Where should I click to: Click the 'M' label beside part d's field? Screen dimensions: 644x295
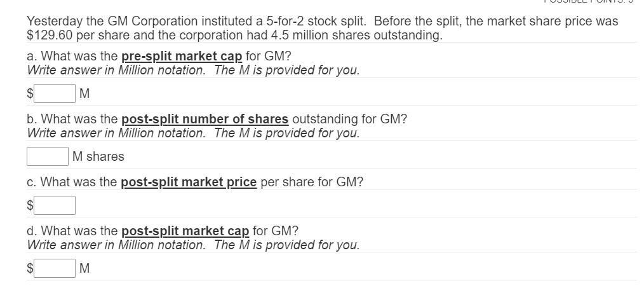click(84, 269)
